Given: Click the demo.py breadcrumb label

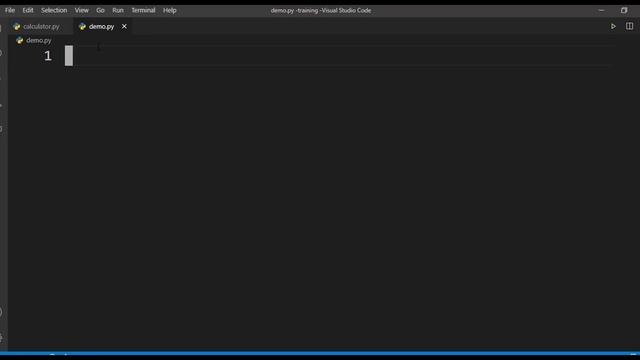Looking at the screenshot, I should coord(39,40).
